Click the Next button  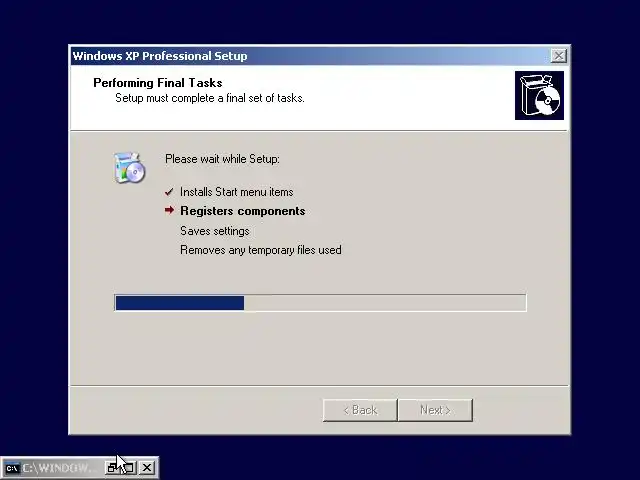(436, 410)
